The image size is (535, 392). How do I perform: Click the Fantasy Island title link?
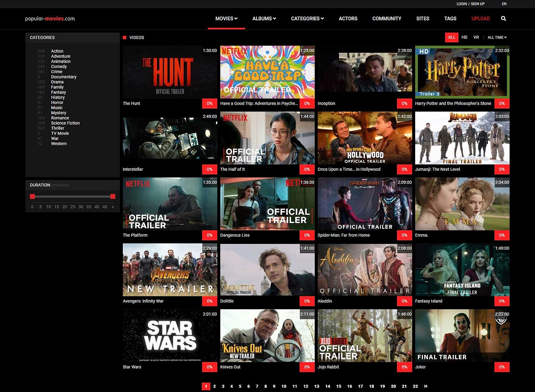point(429,301)
